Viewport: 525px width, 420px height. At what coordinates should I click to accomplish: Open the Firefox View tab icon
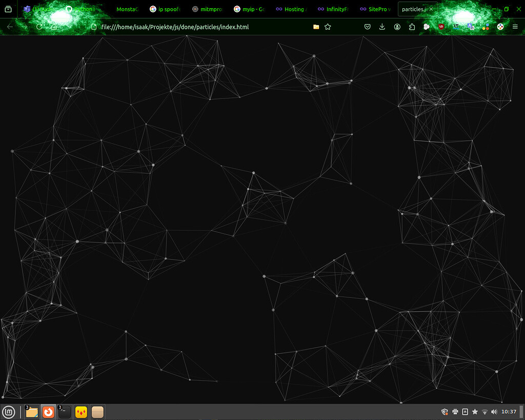(x=8, y=9)
